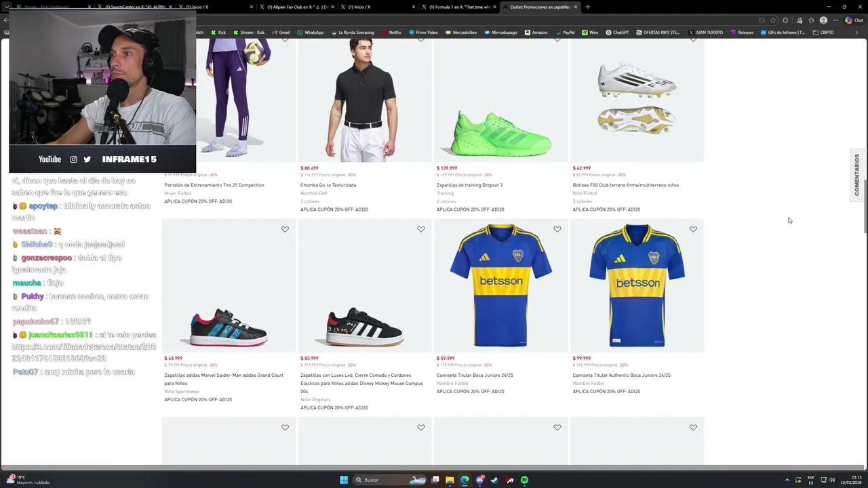This screenshot has width=868, height=488.
Task: Open the JUAN TURRITO bookmark
Action: (x=705, y=33)
